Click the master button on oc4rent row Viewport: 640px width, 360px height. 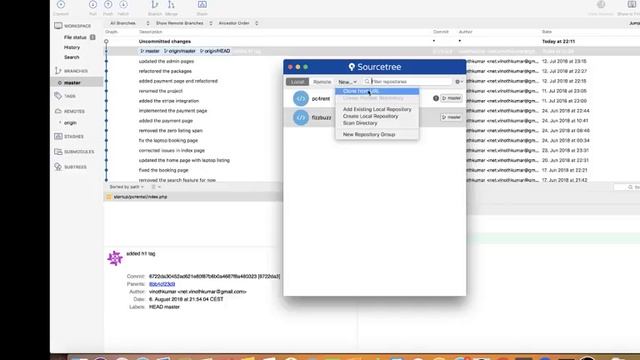coord(451,98)
